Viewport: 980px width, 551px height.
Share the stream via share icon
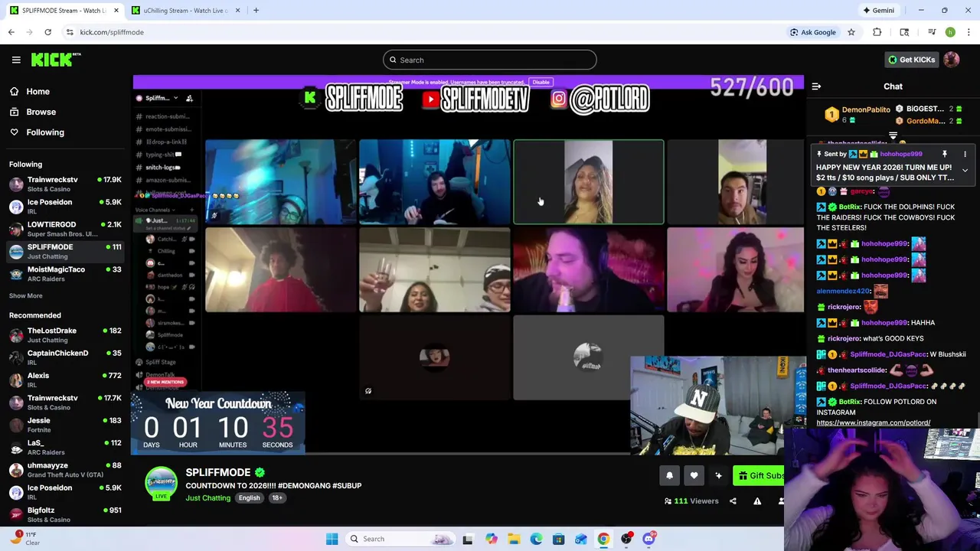point(733,501)
